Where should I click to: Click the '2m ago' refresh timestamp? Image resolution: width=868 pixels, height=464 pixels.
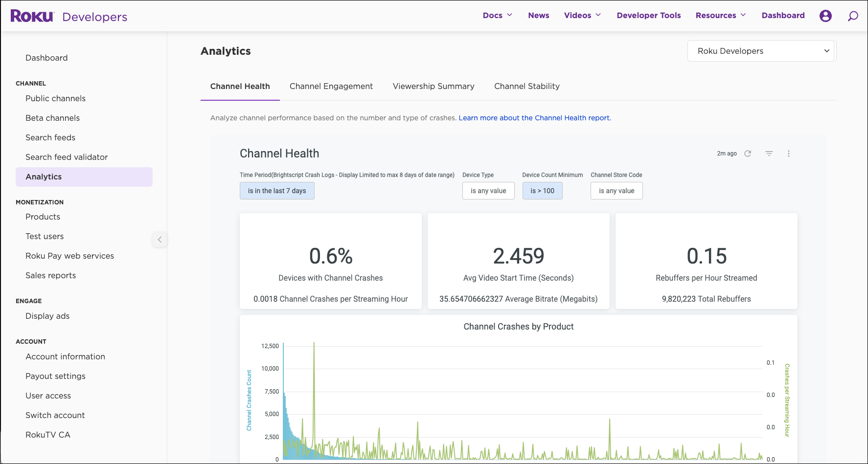727,154
